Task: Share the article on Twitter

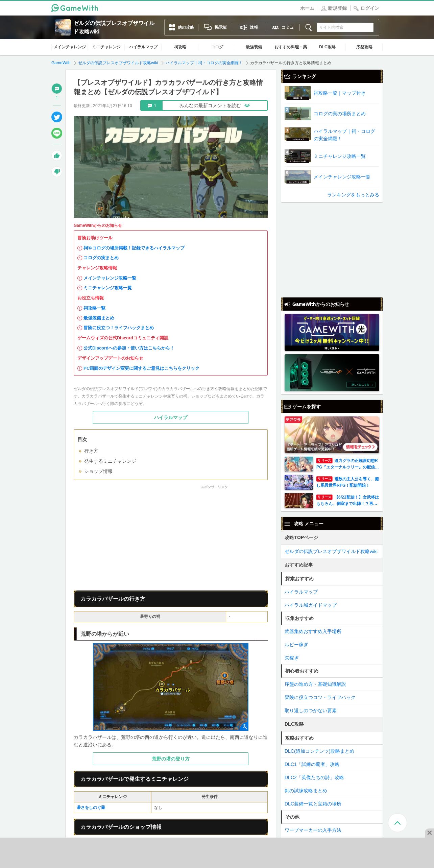Action: click(57, 117)
